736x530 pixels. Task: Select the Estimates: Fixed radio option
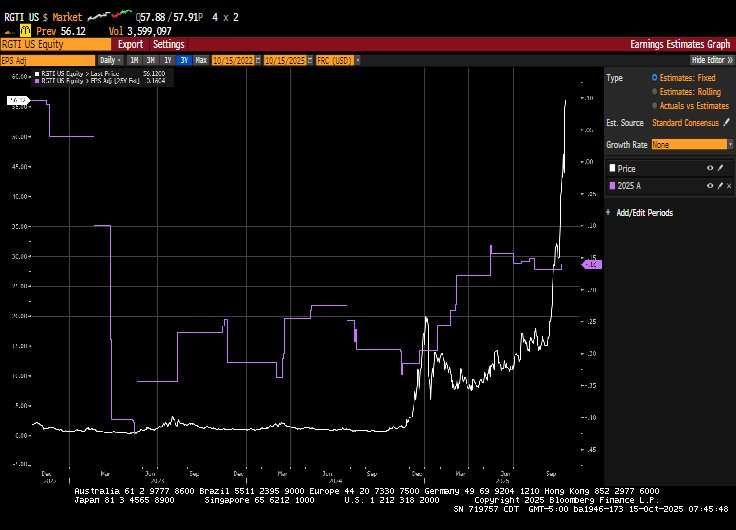point(654,77)
